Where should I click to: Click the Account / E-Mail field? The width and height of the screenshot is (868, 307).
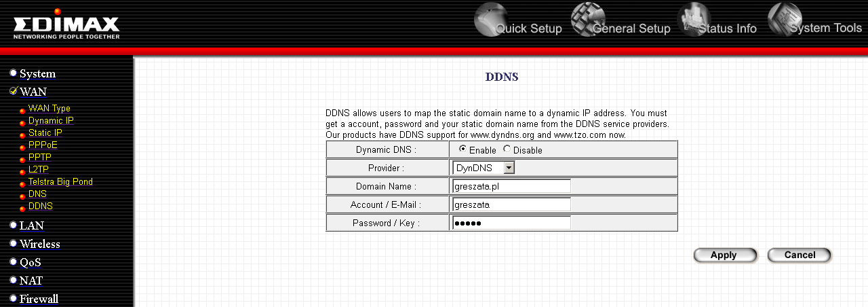pyautogui.click(x=511, y=204)
